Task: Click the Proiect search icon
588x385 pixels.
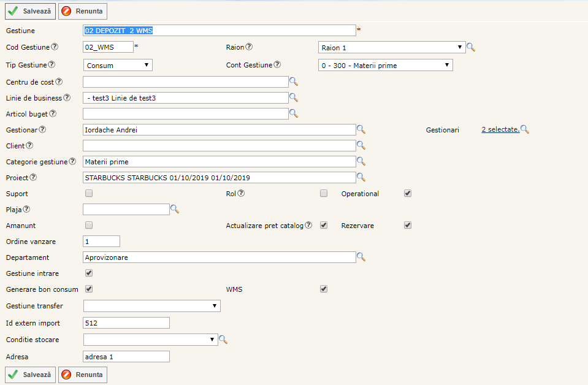Action: pos(361,177)
